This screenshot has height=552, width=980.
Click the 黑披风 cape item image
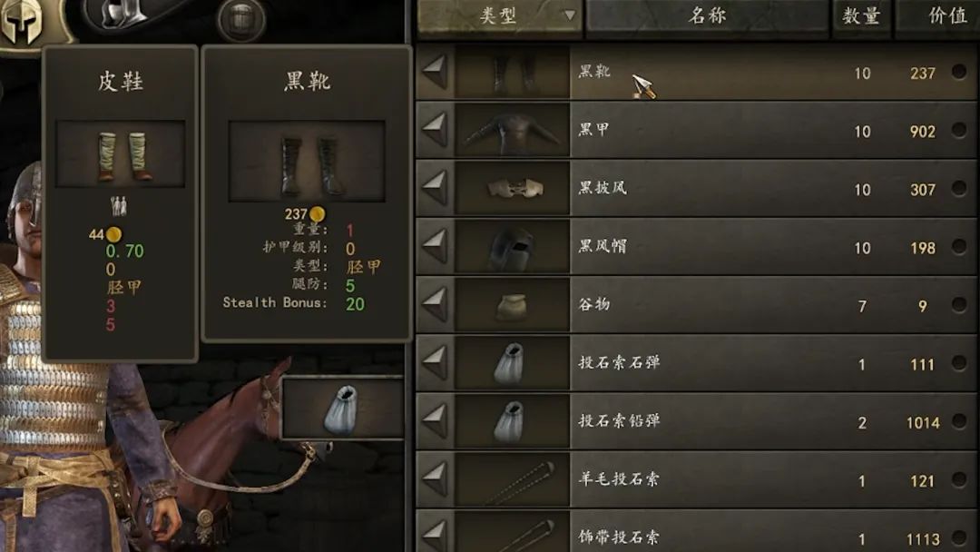(x=513, y=188)
